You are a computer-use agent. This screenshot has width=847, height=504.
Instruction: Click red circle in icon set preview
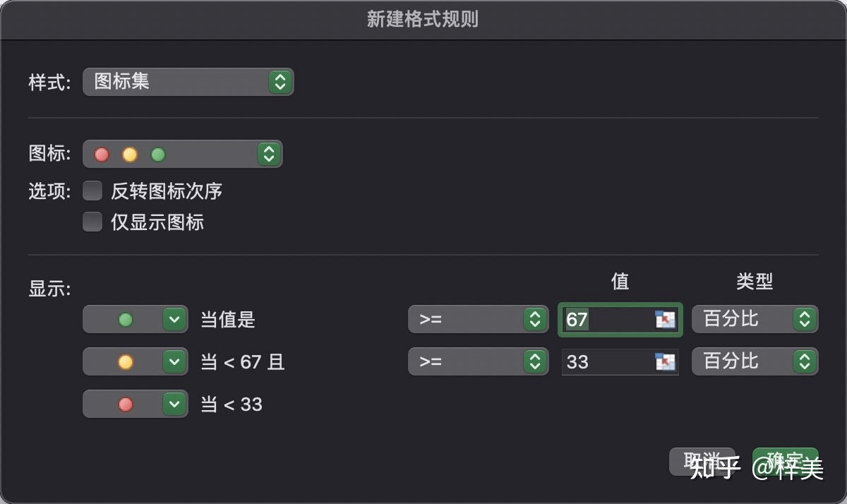(102, 154)
